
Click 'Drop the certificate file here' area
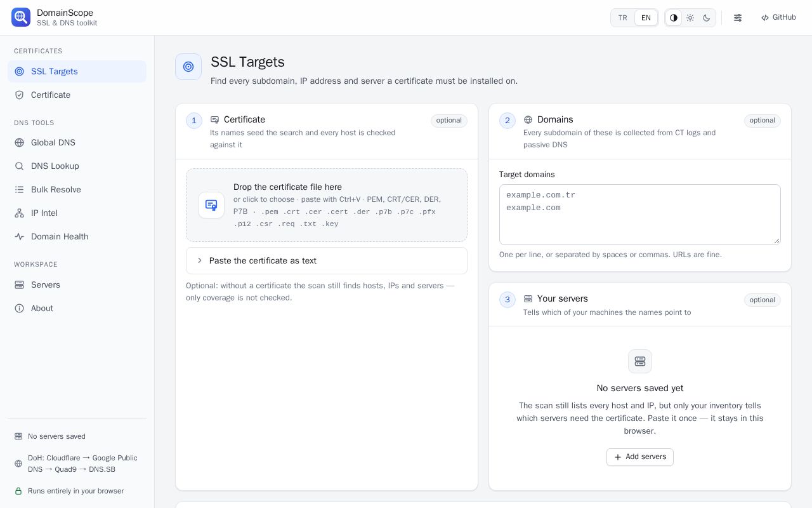(327, 205)
